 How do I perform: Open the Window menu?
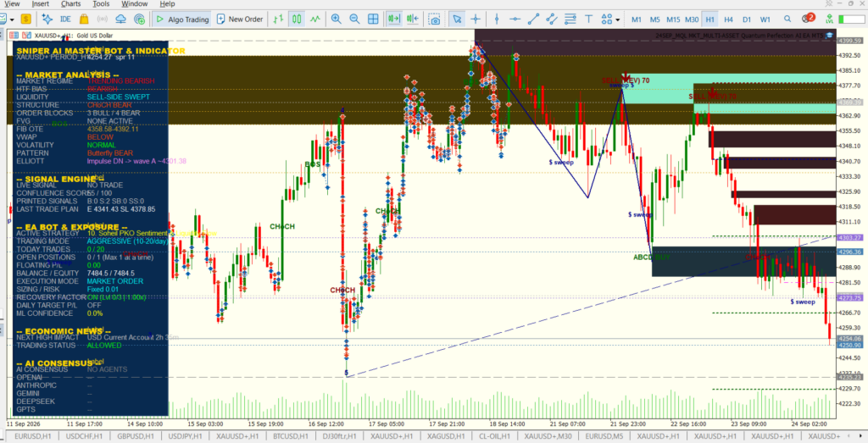(135, 4)
